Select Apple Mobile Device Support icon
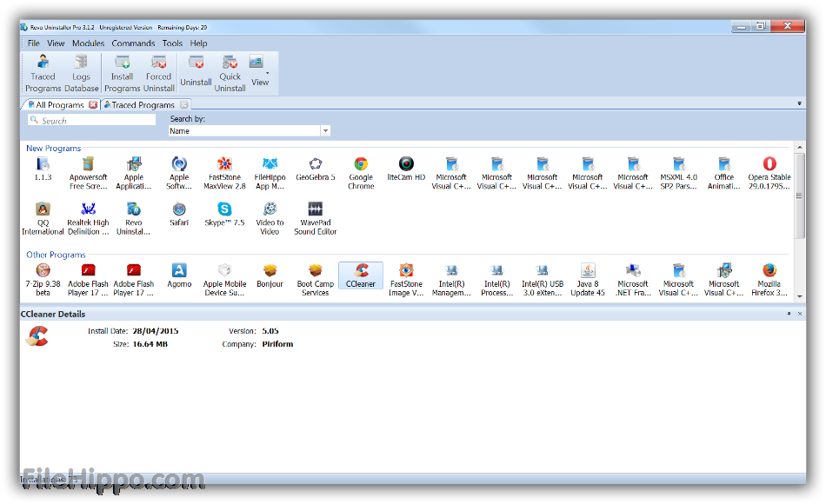 pos(224,279)
